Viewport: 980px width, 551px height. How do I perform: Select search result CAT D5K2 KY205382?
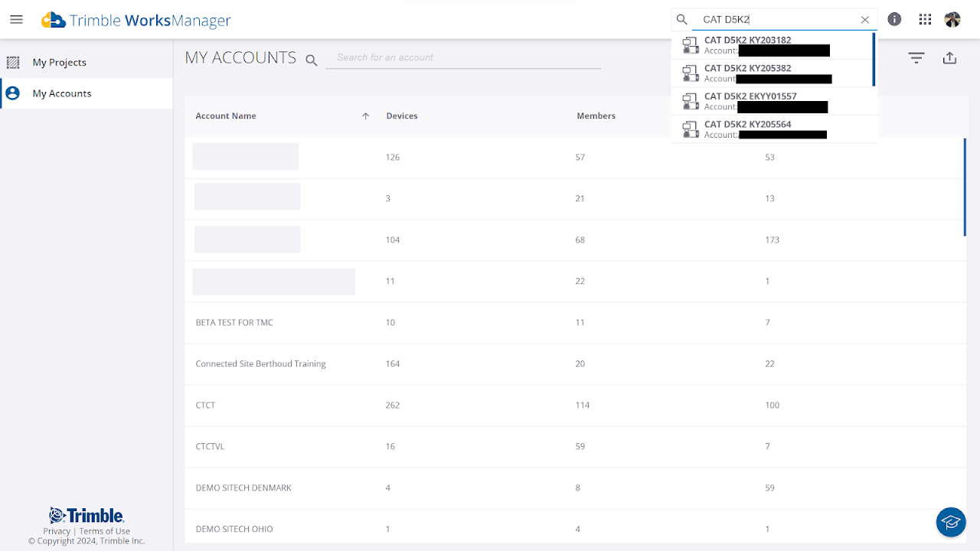(773, 73)
